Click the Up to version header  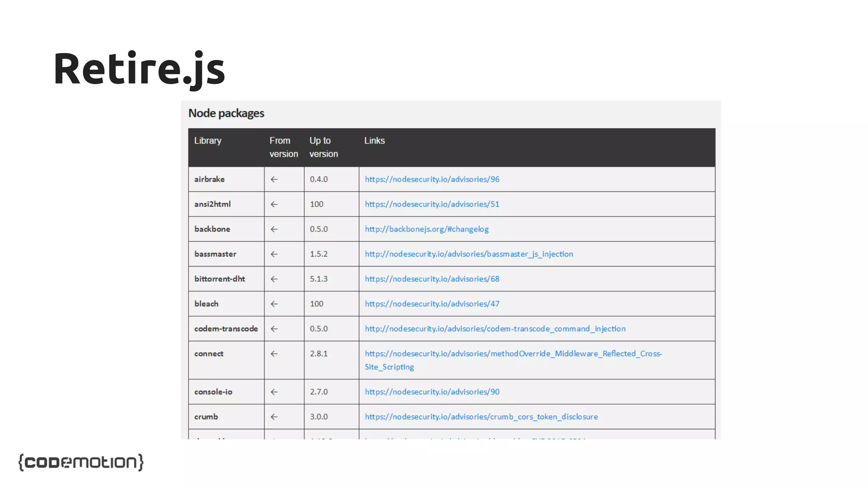(x=323, y=147)
